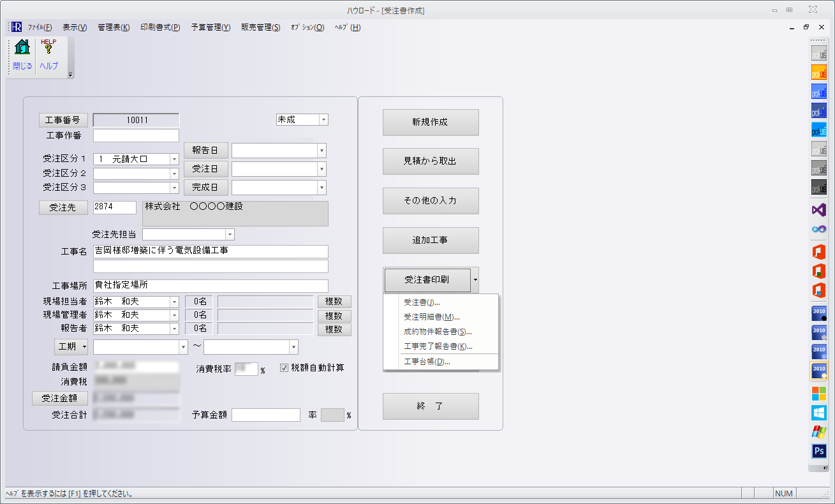This screenshot has height=504, width=835.
Task: Launch Visual Studio from the side launcher bar
Action: [818, 209]
